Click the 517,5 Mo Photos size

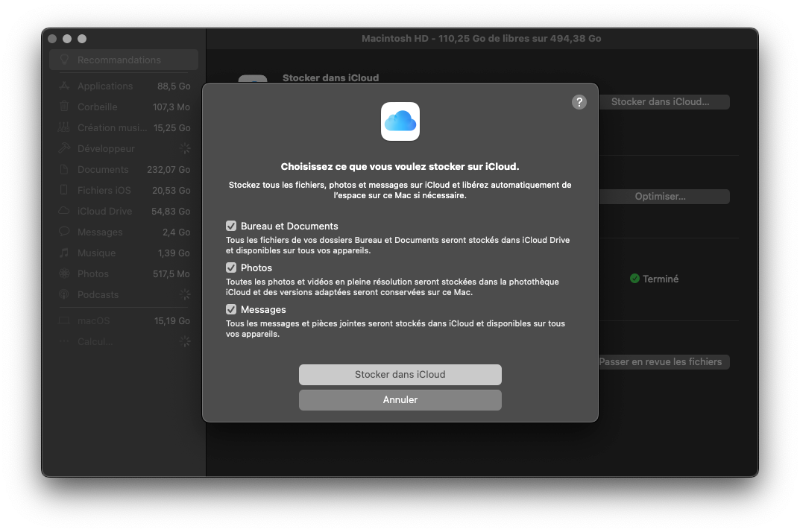coord(171,274)
